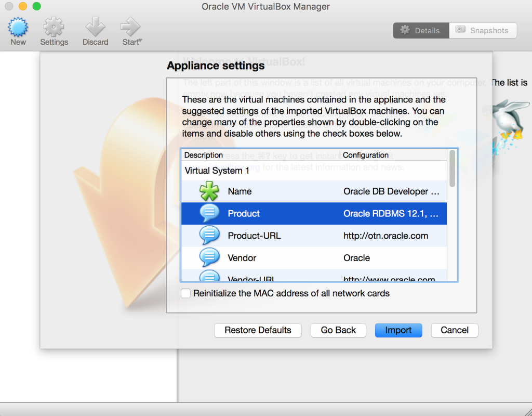Click the Oracle RDBMS 12.1 value
Image resolution: width=532 pixels, height=416 pixels.
391,214
